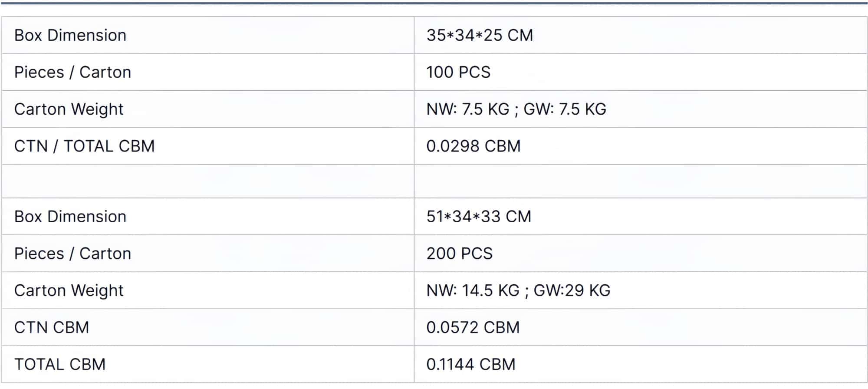868x389 pixels.
Task: Click the empty right cell in blank row
Action: click(640, 181)
